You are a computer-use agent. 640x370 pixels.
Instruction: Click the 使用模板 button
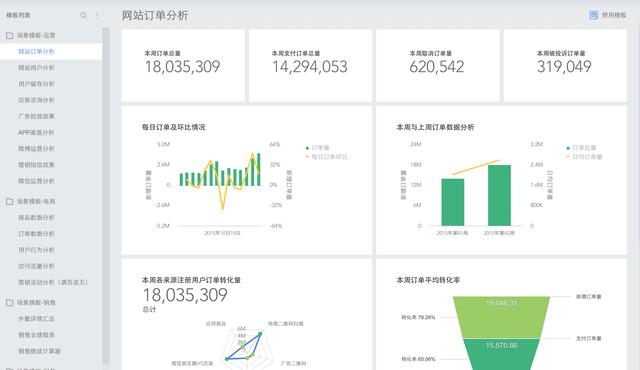point(607,15)
